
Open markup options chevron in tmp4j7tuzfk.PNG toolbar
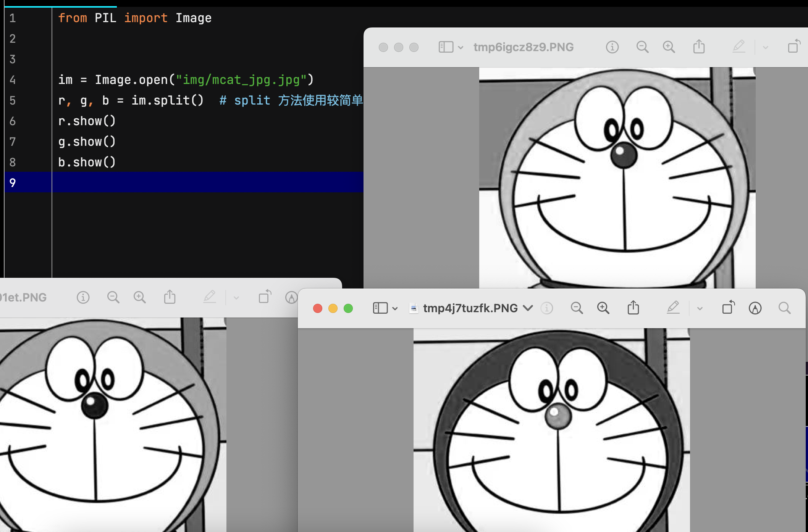700,308
